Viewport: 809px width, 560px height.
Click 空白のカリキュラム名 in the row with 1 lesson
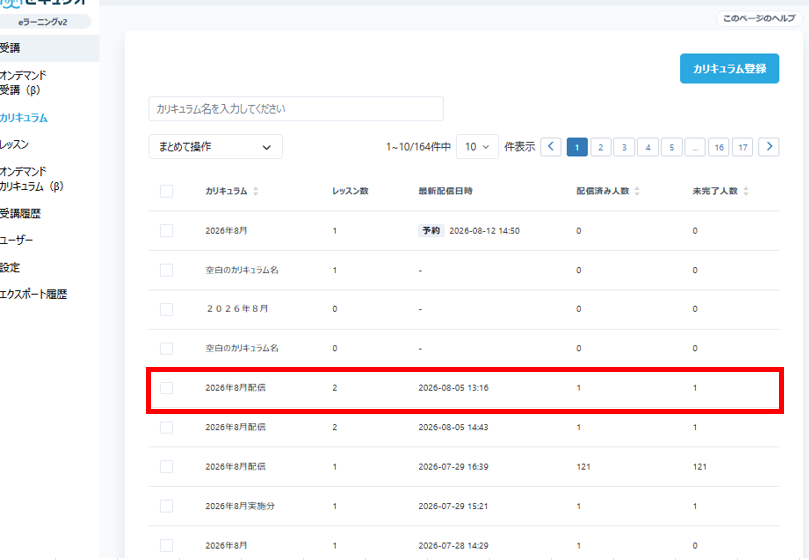pyautogui.click(x=242, y=270)
